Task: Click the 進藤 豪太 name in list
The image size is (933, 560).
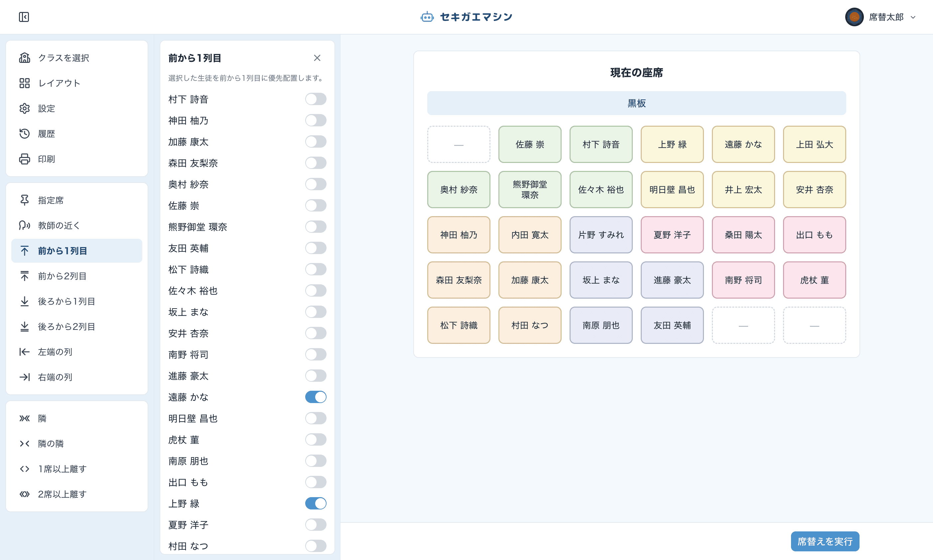Action: pyautogui.click(x=188, y=376)
